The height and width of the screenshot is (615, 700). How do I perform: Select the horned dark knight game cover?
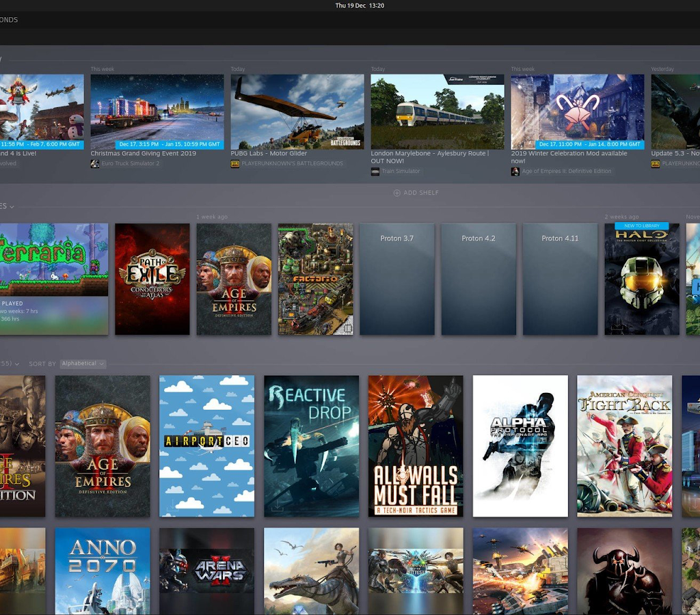click(x=625, y=572)
